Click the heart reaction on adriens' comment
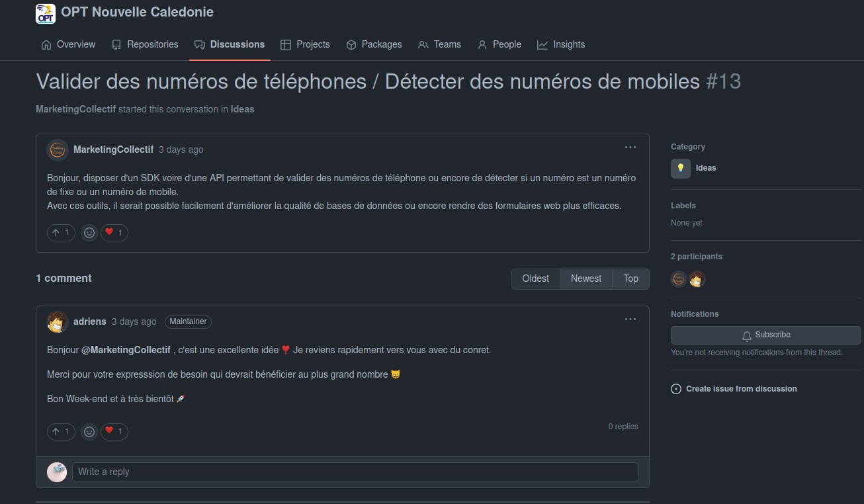The width and height of the screenshot is (864, 504). [114, 431]
